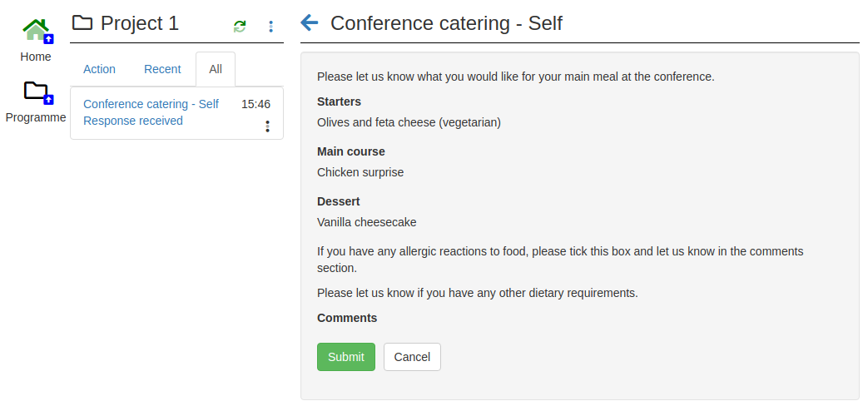Open the Conference catering - Self link
Viewport: 868px width, 406px height.
[x=151, y=104]
